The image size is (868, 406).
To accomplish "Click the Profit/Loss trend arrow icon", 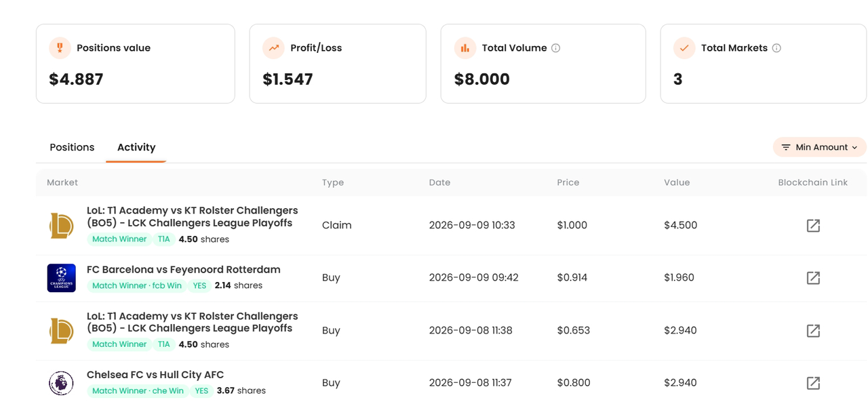I will tap(273, 48).
